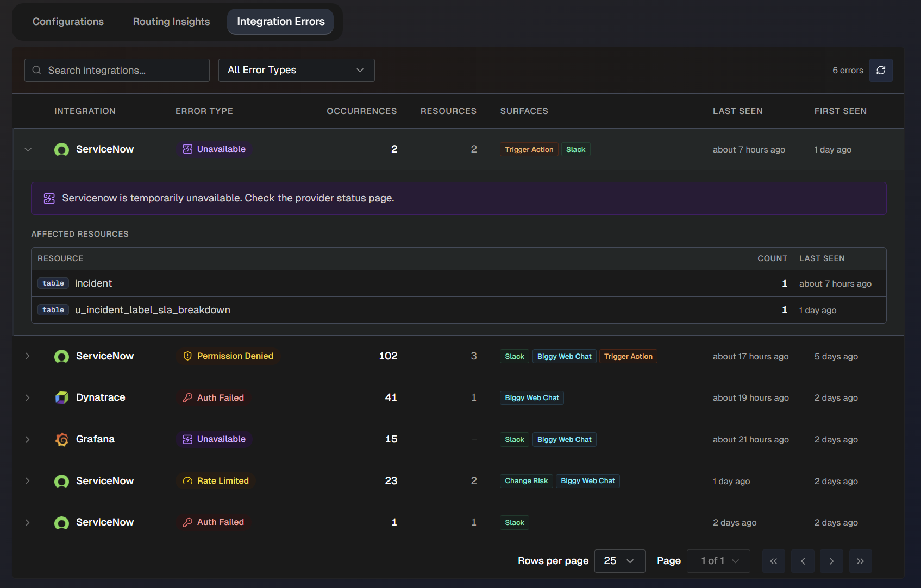Click Biggy Web Chat tag in Dynatrace row
This screenshot has height=588, width=921.
coord(531,398)
